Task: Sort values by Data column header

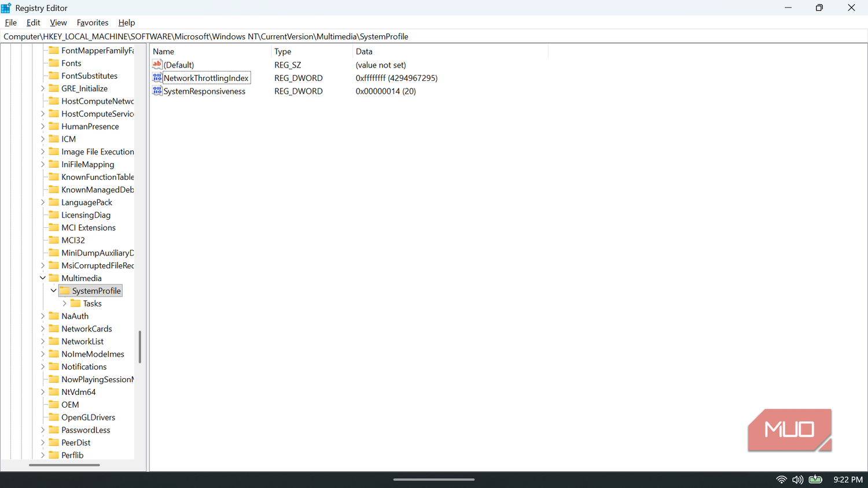Action: click(450, 51)
